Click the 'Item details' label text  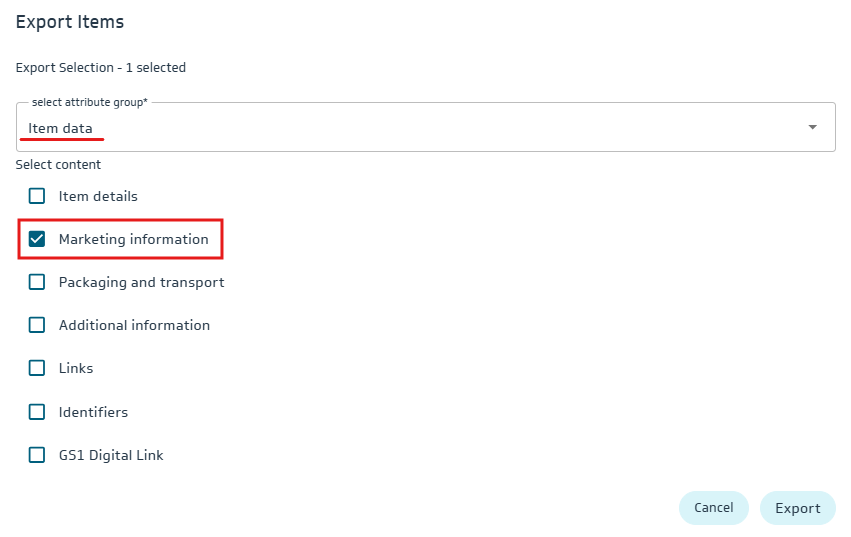click(98, 196)
